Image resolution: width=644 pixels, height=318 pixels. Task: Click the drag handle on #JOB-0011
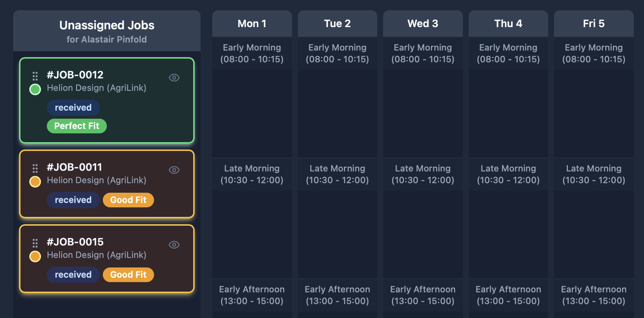(35, 169)
